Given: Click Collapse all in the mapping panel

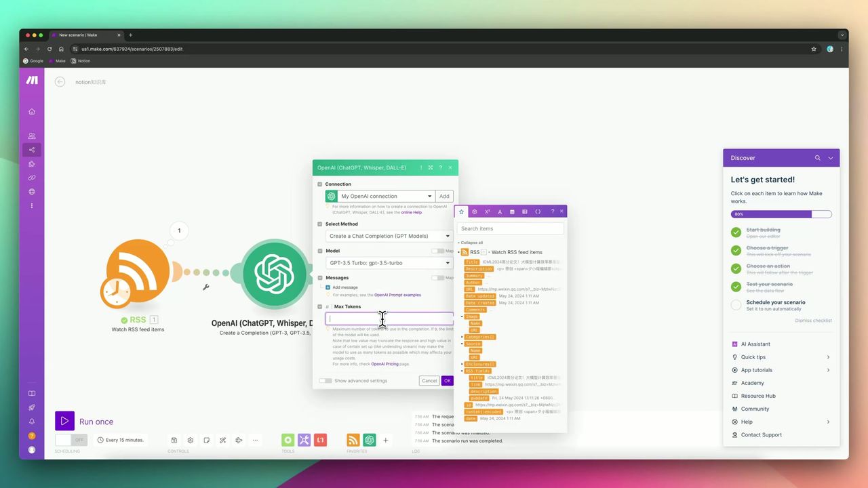Looking at the screenshot, I should [x=471, y=242].
